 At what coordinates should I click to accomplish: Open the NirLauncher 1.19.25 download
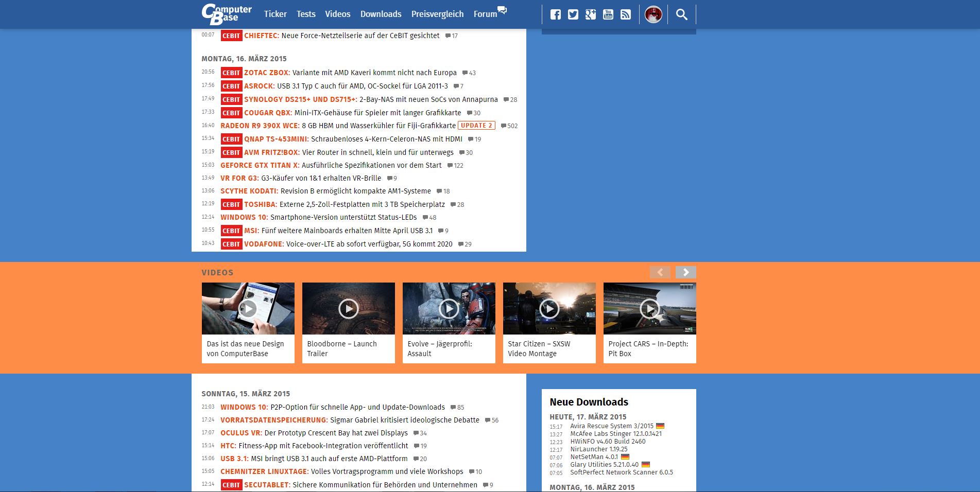click(x=598, y=449)
